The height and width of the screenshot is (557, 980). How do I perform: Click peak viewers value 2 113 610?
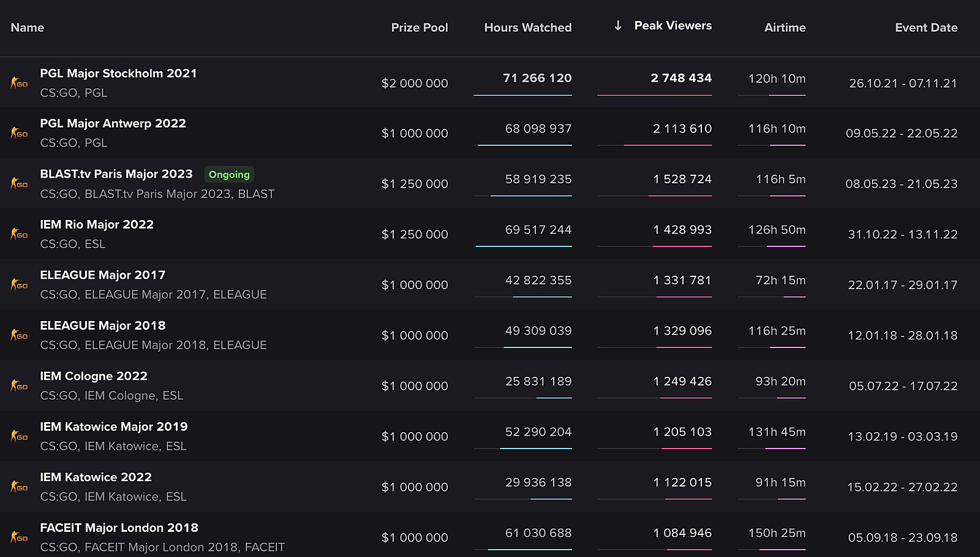coord(682,129)
